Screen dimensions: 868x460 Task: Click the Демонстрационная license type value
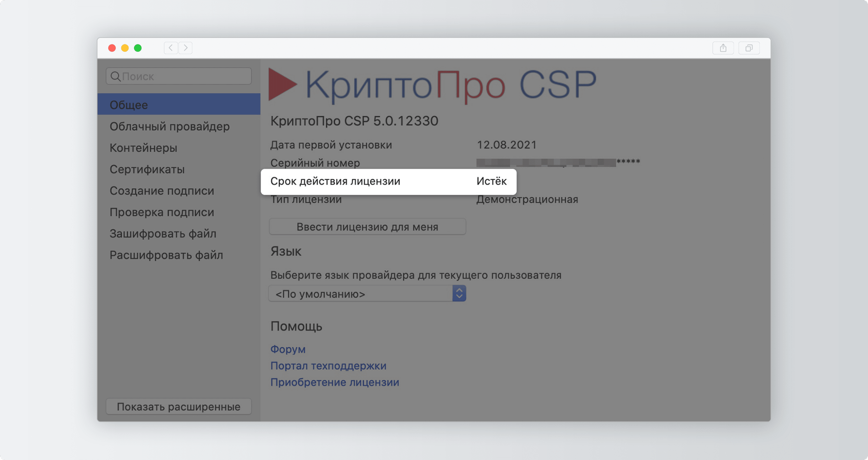[527, 199]
